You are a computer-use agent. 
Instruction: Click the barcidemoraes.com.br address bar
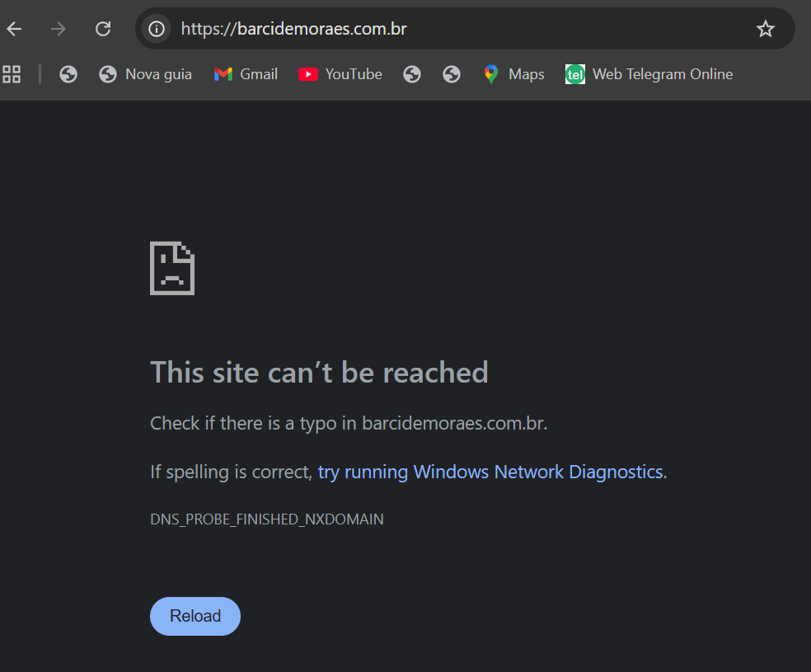(x=453, y=30)
